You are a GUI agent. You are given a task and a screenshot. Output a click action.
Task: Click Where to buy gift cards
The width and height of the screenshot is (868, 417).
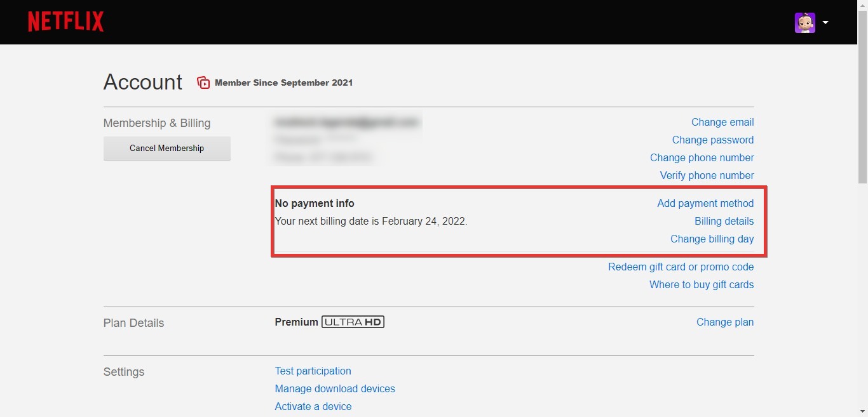click(x=702, y=284)
